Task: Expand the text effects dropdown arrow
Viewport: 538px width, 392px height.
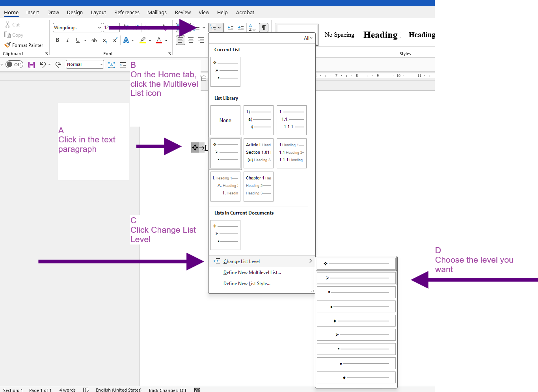Action: [133, 40]
